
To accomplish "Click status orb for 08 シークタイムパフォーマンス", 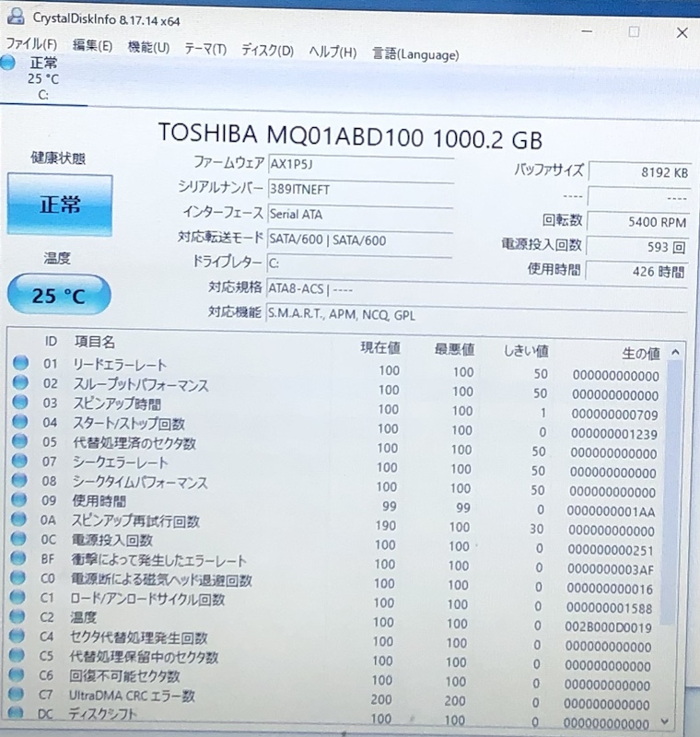I will click(x=19, y=480).
